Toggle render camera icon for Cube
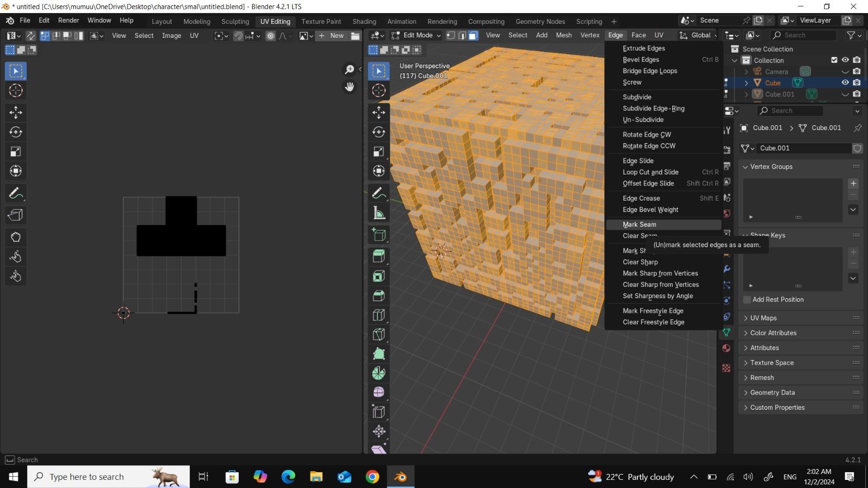The image size is (868, 488). click(x=857, y=82)
